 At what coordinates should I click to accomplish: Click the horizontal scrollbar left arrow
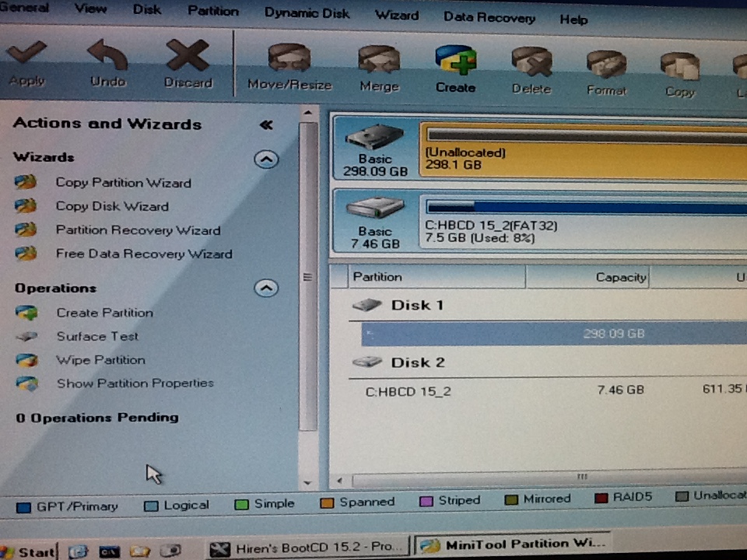(340, 481)
